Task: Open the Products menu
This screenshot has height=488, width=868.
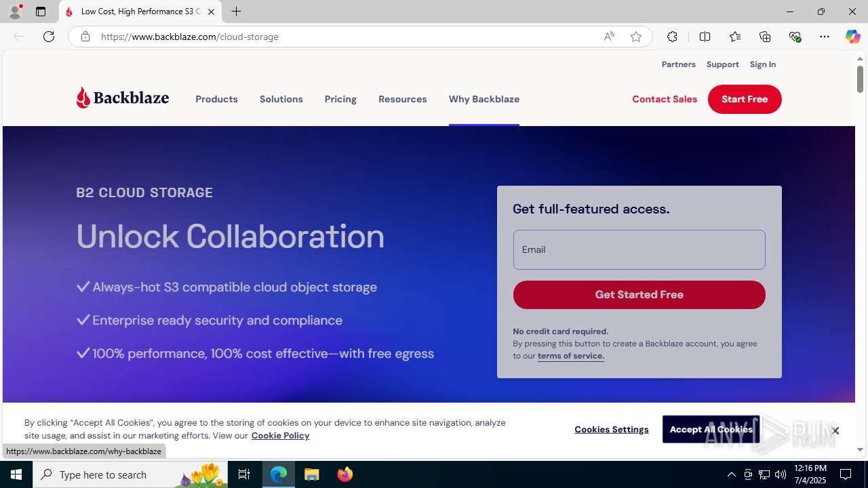Action: point(216,99)
